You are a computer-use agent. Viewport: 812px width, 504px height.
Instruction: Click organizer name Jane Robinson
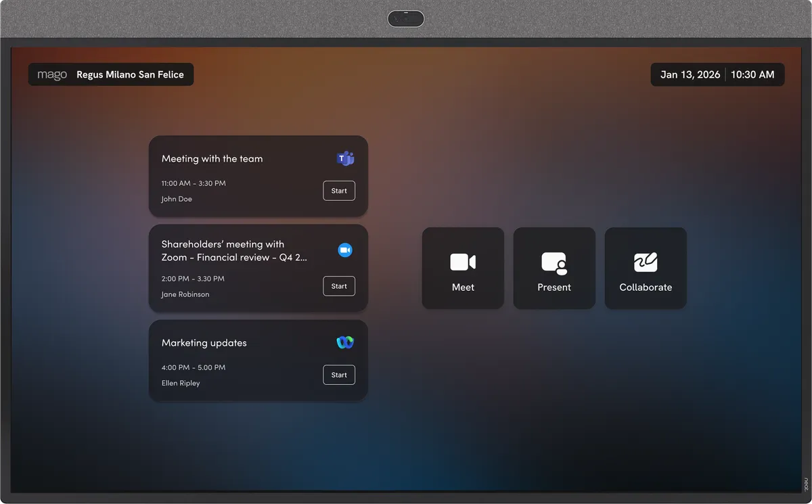pyautogui.click(x=185, y=294)
